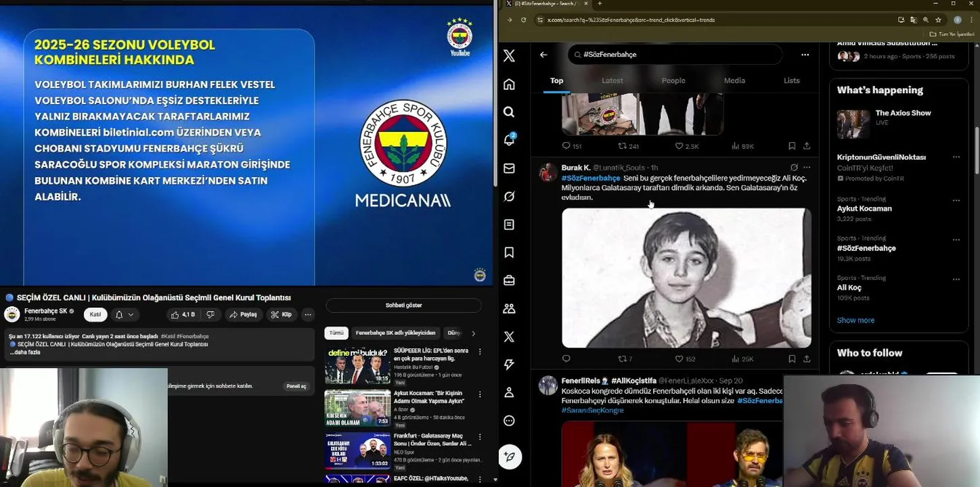Like Burak K.'s post with 152 likes

[685, 359]
